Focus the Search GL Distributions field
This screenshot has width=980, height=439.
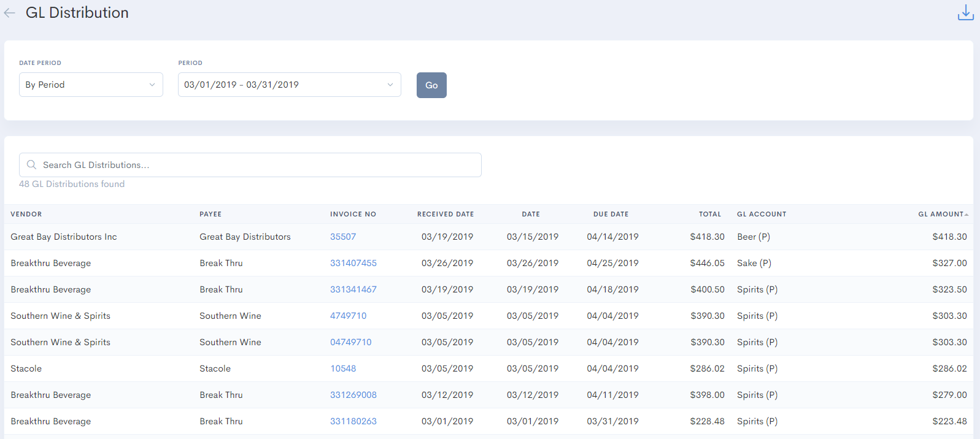tap(250, 165)
